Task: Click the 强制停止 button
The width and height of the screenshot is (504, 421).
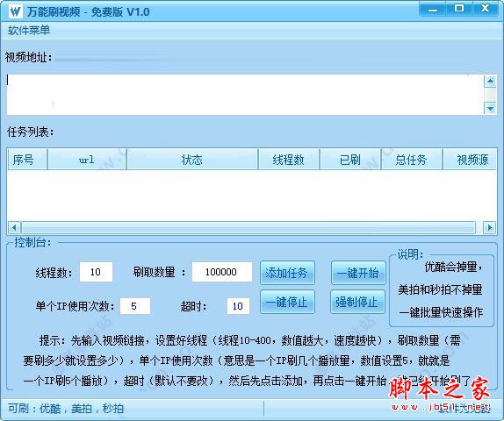Action: pos(357,302)
